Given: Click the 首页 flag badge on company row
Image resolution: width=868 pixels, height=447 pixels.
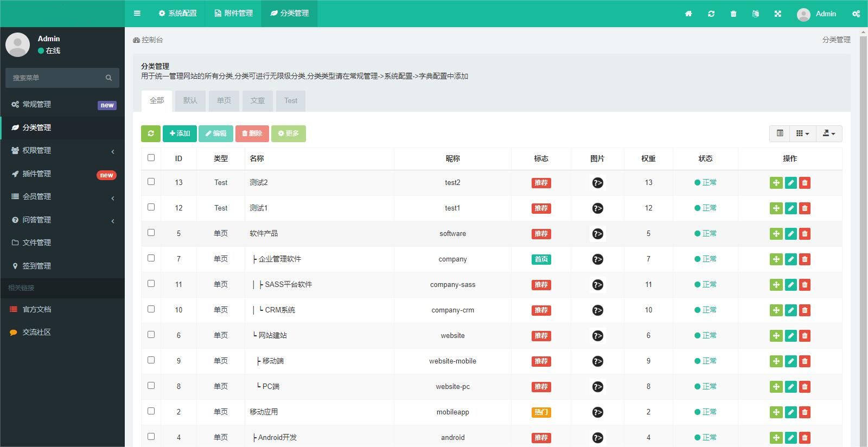Looking at the screenshot, I should point(541,259).
